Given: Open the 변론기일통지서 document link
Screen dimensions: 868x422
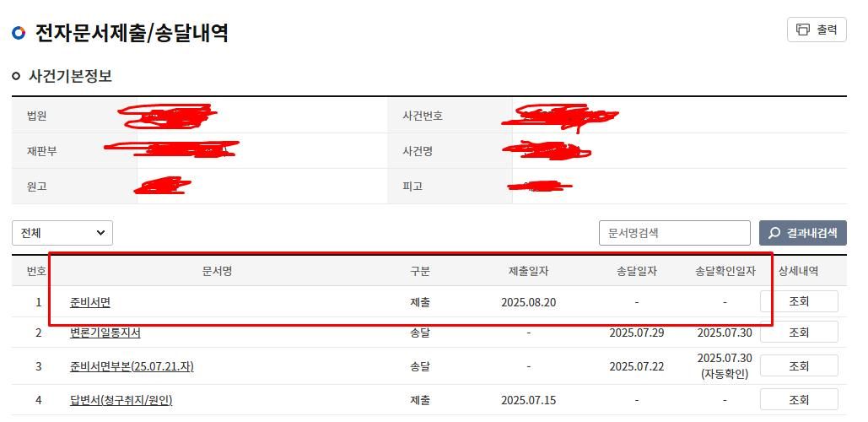Looking at the screenshot, I should pos(105,333).
